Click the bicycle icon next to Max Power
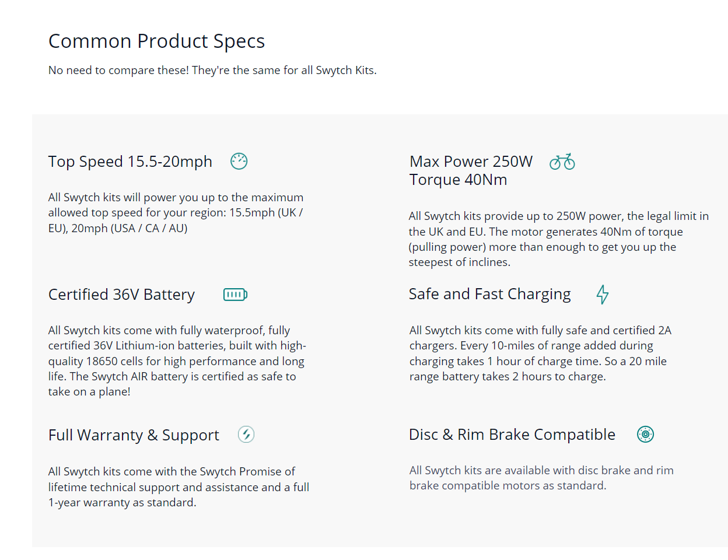This screenshot has height=560, width=728. point(562,162)
